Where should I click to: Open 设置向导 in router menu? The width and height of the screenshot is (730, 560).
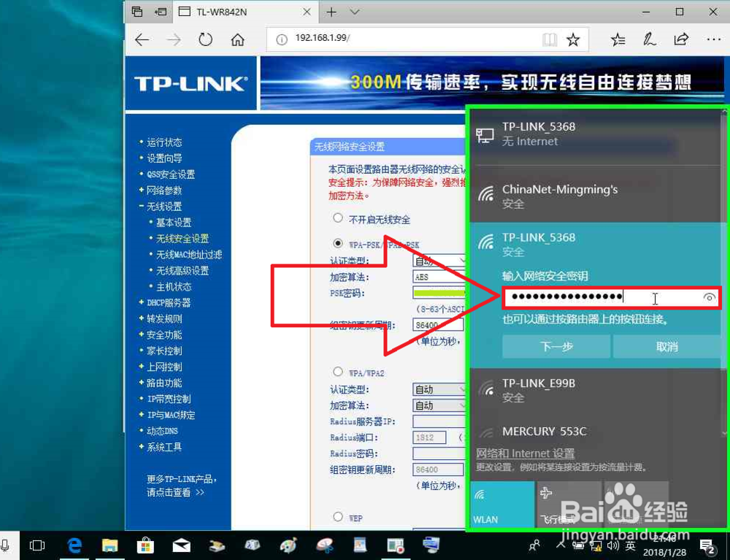point(164,158)
